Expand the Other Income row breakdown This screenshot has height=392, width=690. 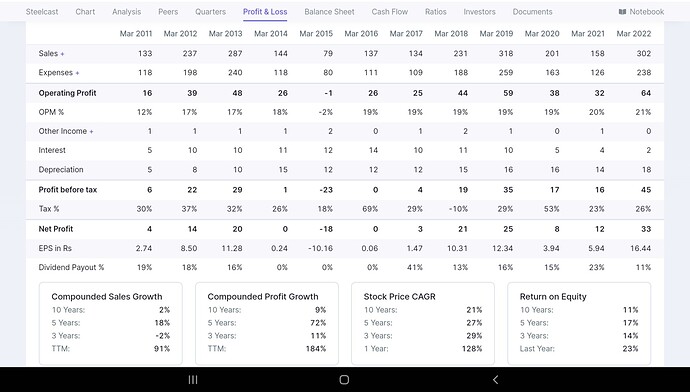point(91,132)
